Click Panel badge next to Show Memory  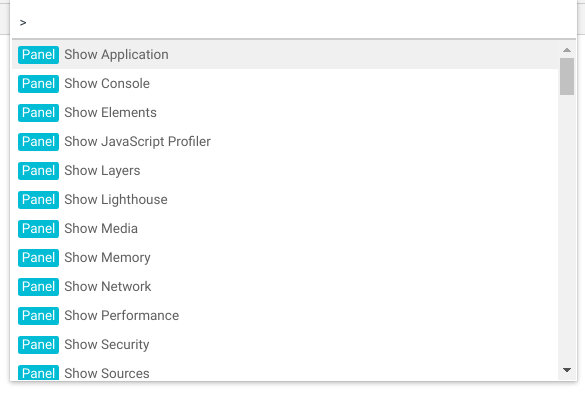[38, 258]
